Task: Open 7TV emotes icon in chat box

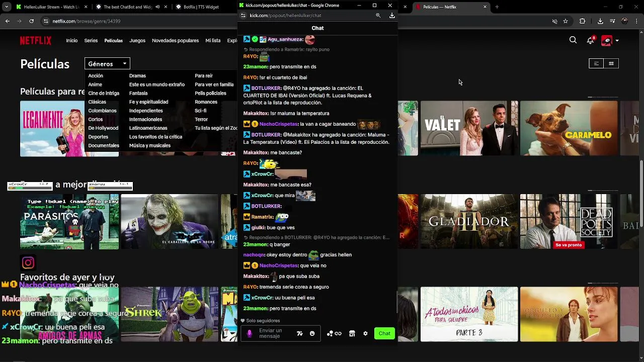Action: click(x=300, y=333)
